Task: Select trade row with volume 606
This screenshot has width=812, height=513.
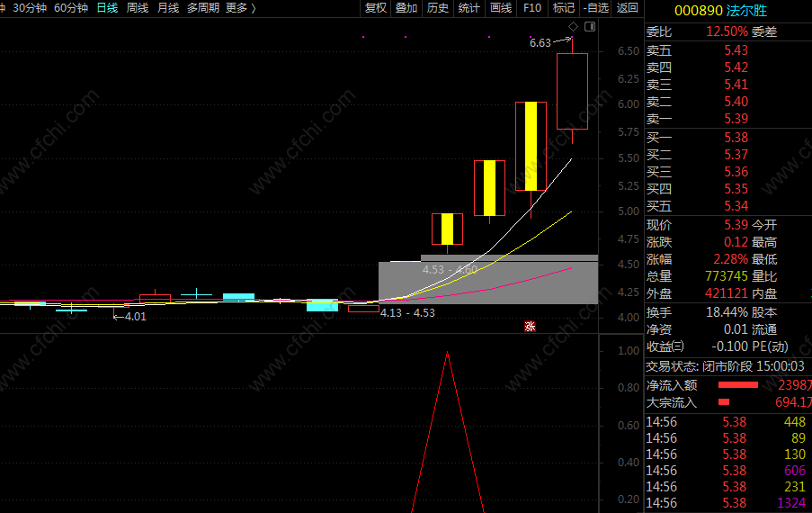Action: click(726, 471)
